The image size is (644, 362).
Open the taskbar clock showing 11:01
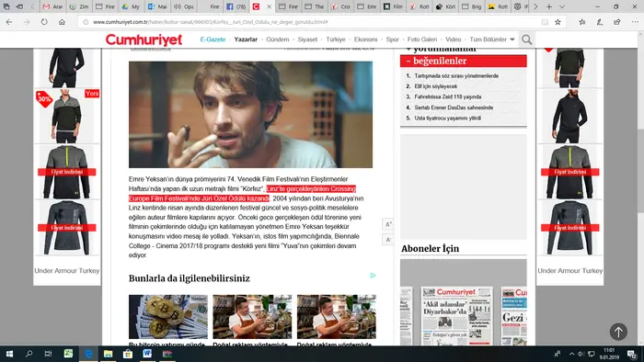pos(609,354)
